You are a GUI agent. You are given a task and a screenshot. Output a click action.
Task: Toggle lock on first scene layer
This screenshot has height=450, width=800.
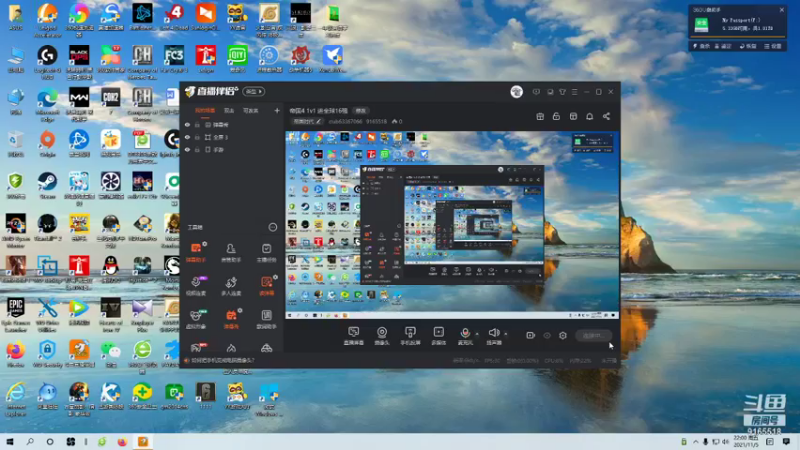pyautogui.click(x=197, y=124)
